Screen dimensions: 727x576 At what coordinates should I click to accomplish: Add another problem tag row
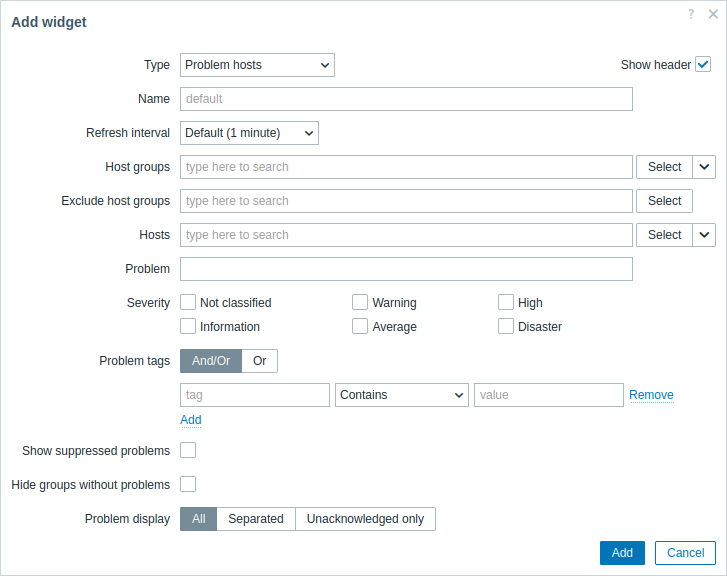[191, 420]
